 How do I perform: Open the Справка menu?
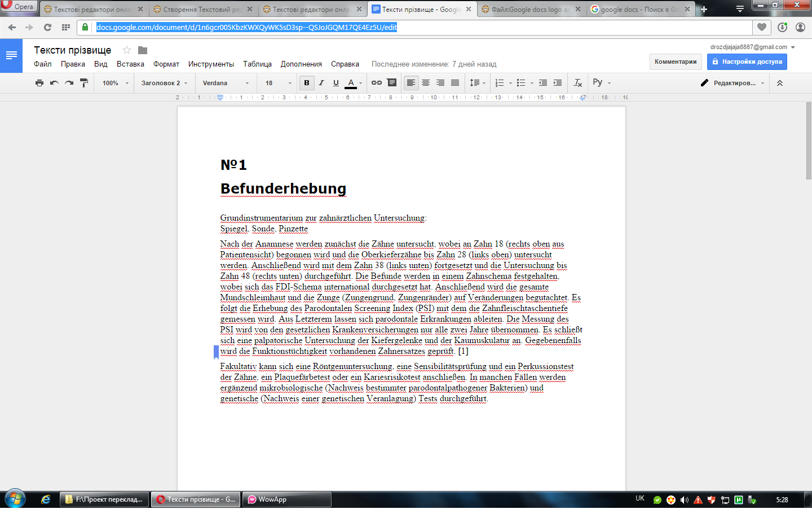[x=345, y=64]
